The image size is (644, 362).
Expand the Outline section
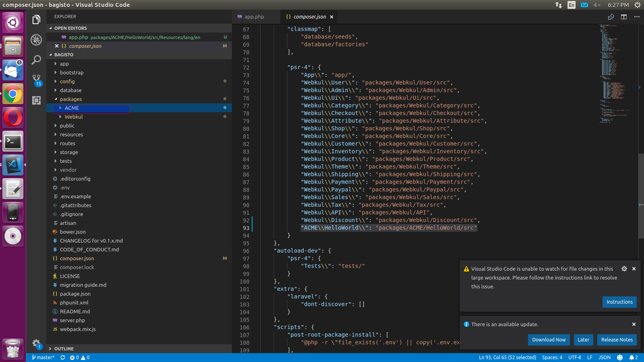click(x=139, y=349)
